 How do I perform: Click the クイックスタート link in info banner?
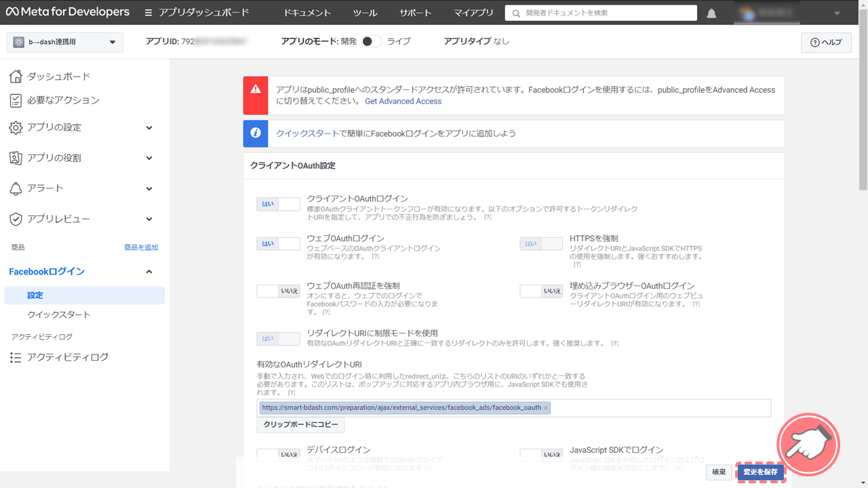[x=307, y=134]
